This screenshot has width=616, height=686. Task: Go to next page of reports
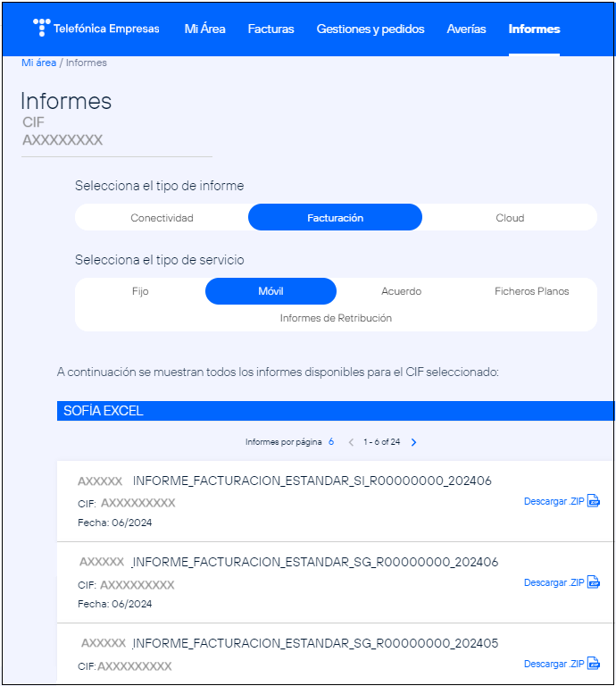(413, 442)
